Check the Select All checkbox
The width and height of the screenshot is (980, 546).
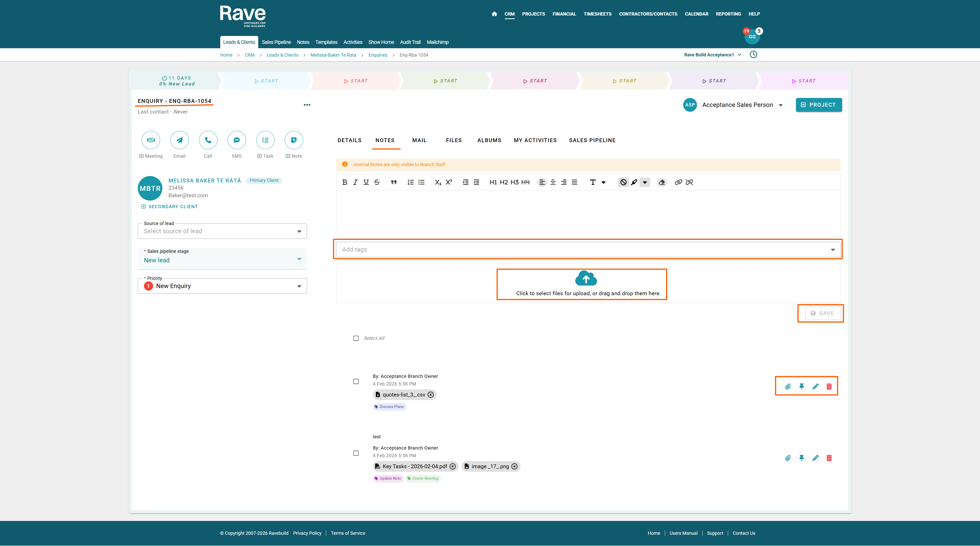coord(356,338)
